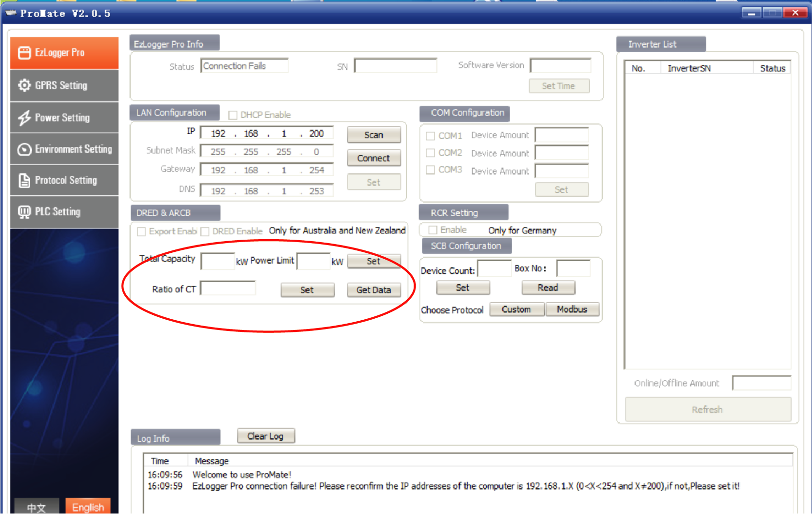This screenshot has width=812, height=514.
Task: Click the Ratio of CT input field
Action: click(228, 288)
